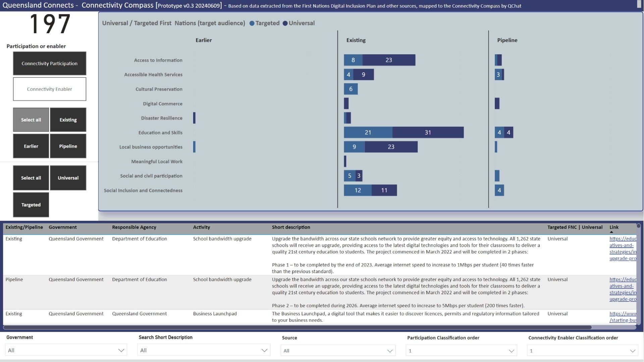This screenshot has height=362, width=644.
Task: Click the Meaningful Local Work category label
Action: (x=157, y=162)
